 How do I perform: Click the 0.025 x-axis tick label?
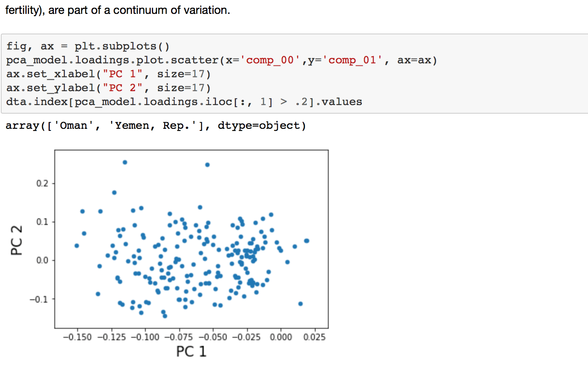(x=314, y=337)
